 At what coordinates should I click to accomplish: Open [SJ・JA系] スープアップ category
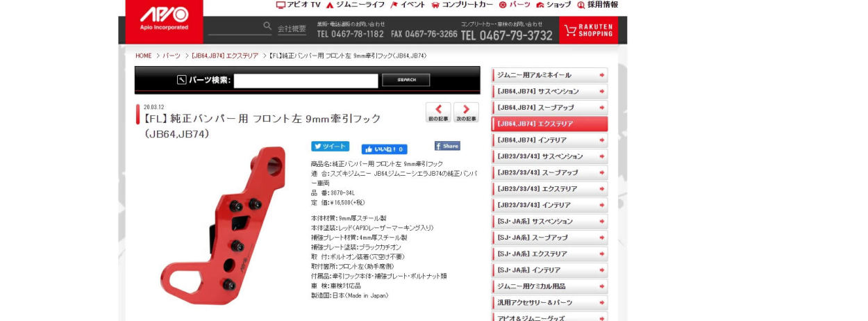click(x=549, y=238)
